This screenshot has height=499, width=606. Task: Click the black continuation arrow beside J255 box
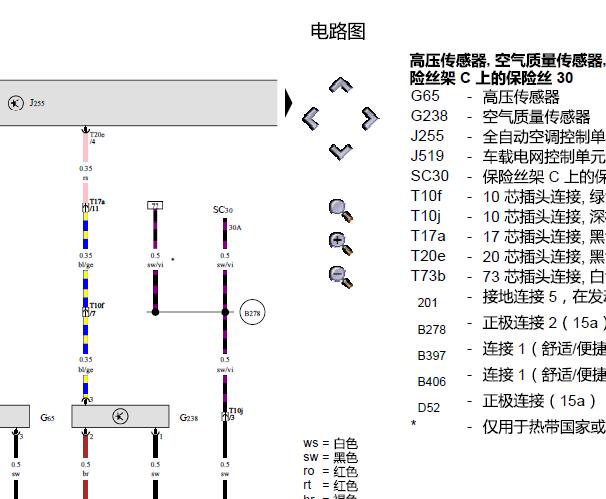coord(288,102)
